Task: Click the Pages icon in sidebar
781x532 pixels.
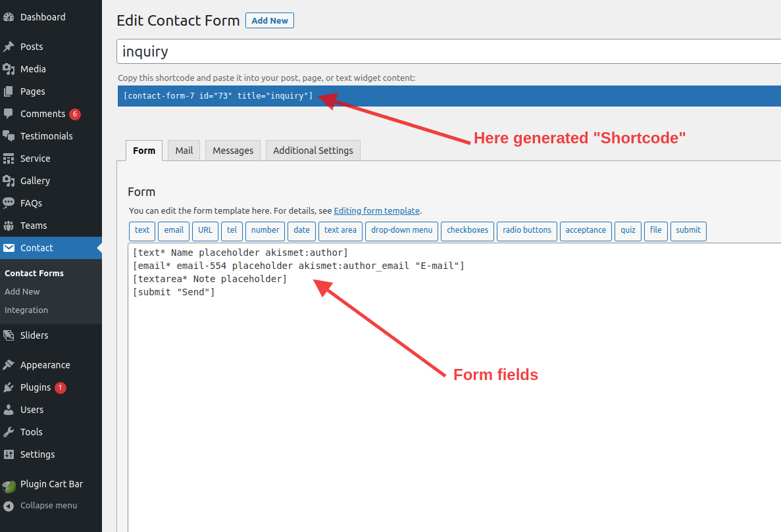Action: pos(9,91)
